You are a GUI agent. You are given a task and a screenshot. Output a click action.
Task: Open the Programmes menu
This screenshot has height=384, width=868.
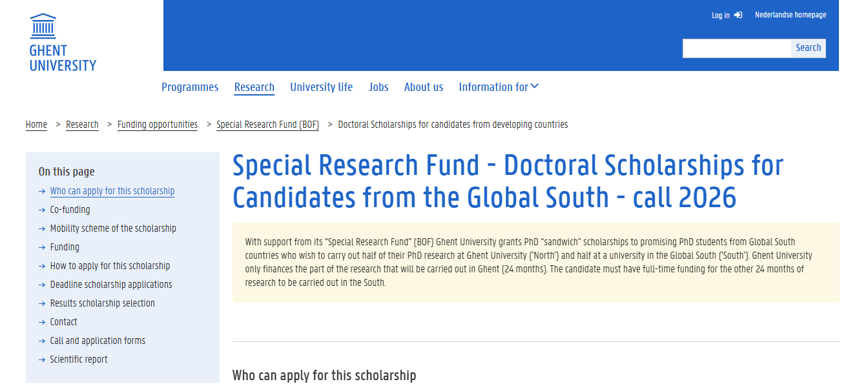(x=190, y=86)
